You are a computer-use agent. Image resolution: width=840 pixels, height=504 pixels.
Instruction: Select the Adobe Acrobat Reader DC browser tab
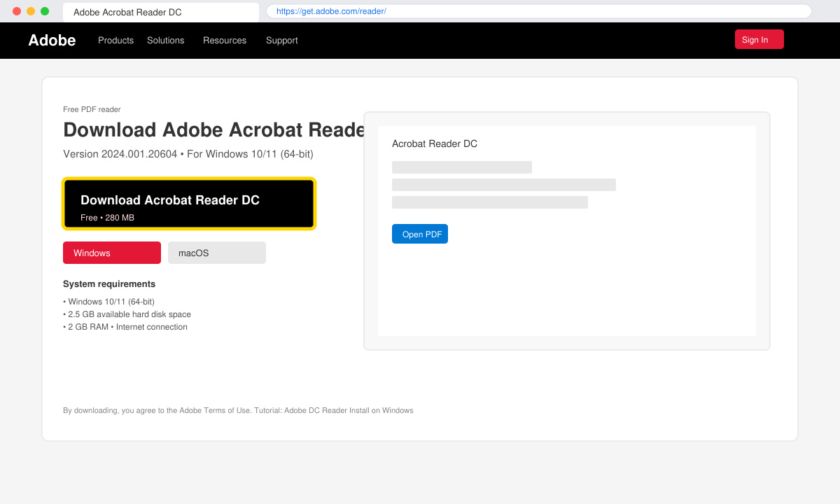click(160, 12)
